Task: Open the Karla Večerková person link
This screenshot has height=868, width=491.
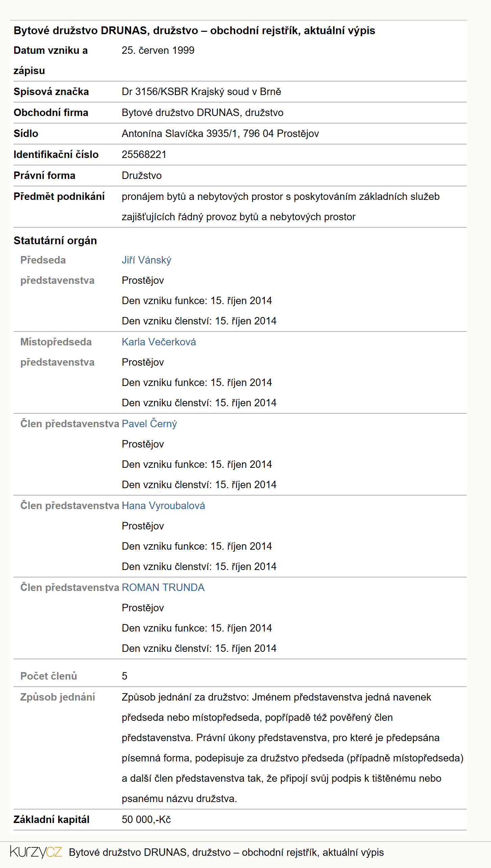Action: 159,342
